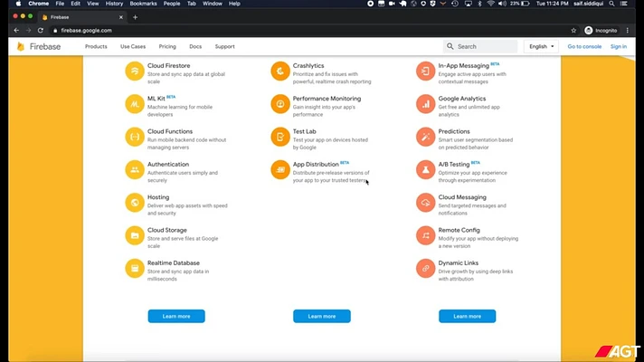Open the Products navigation menu
Screen dimensions: 644x362
tap(96, 46)
